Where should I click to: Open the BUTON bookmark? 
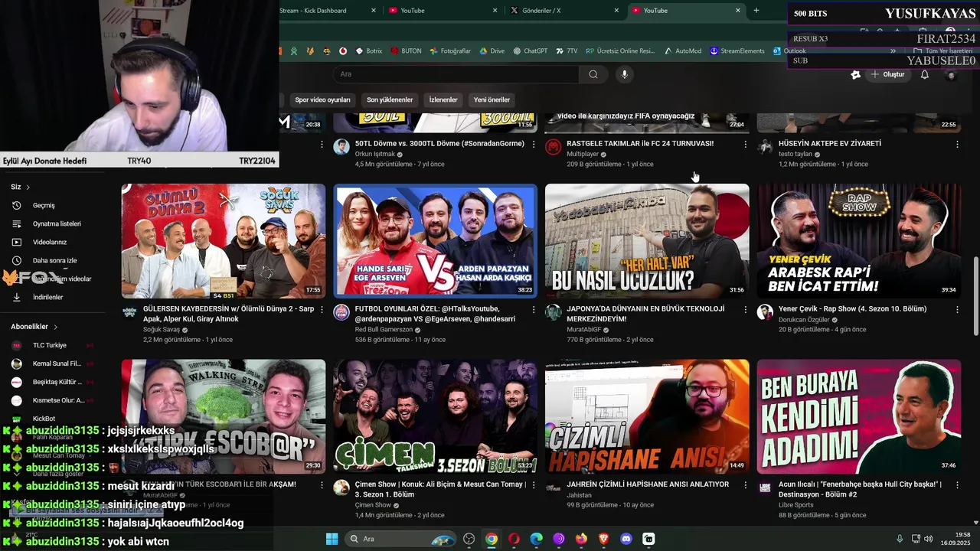pyautogui.click(x=406, y=51)
